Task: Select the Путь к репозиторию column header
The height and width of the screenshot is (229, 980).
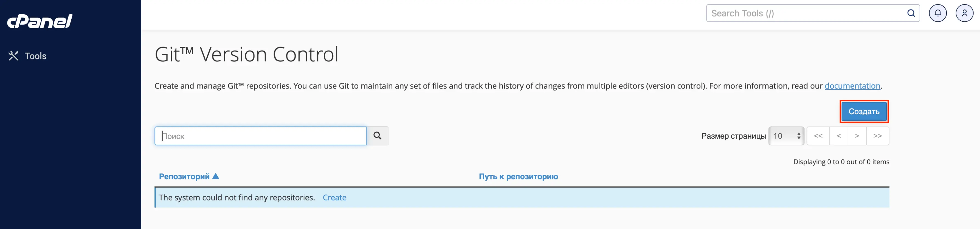Action: pyautogui.click(x=518, y=176)
